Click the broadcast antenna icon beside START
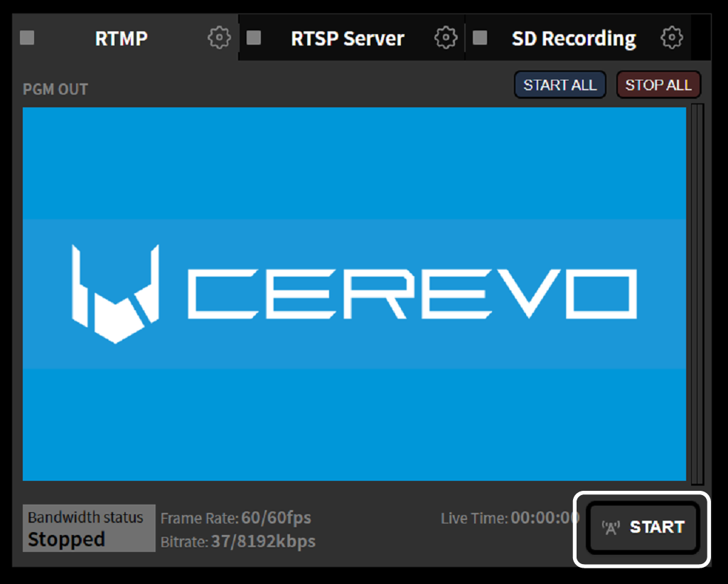Screen dimensions: 728x584 (x=611, y=528)
